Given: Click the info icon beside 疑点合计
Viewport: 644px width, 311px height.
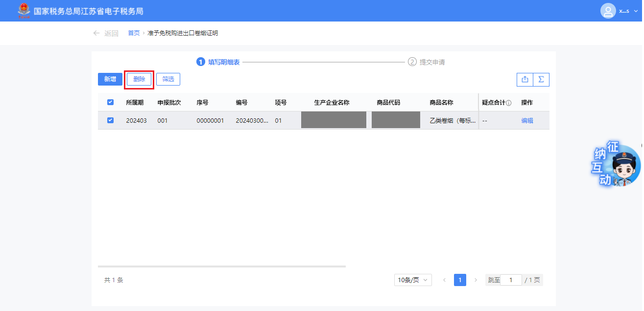Looking at the screenshot, I should pos(509,103).
